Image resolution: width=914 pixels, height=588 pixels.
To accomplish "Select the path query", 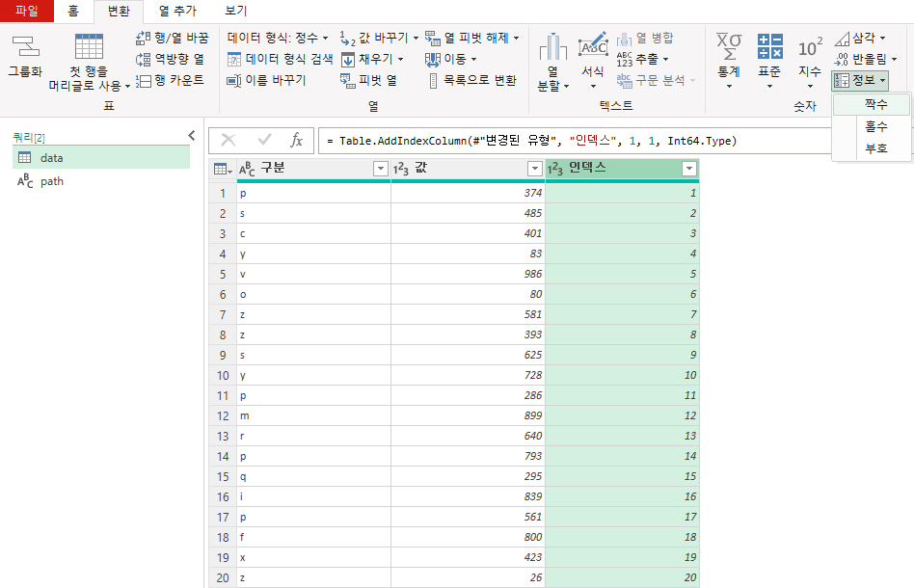I will coord(101,181).
